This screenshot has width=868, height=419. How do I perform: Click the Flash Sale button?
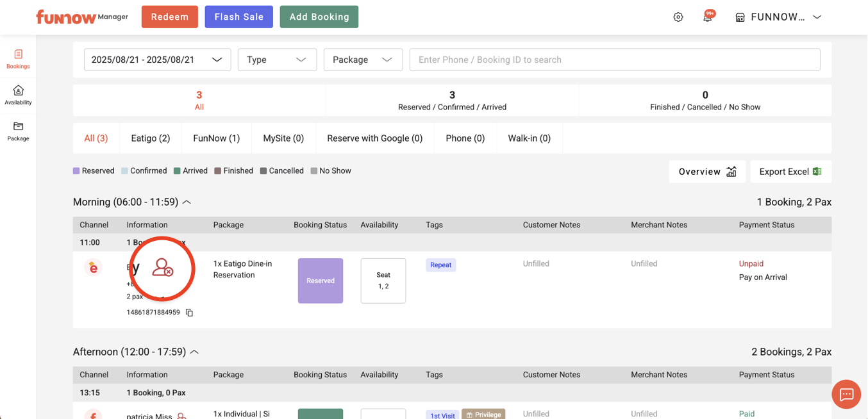tap(238, 17)
